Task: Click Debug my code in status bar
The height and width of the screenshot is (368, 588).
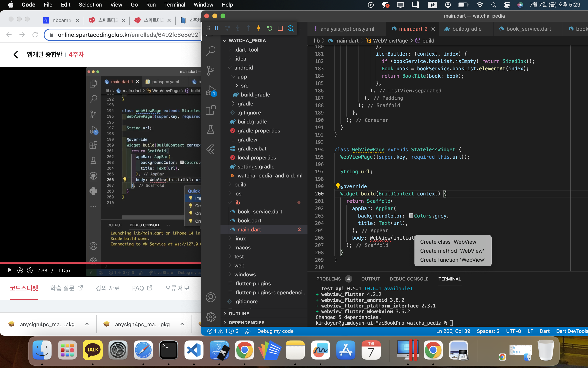Action: pyautogui.click(x=275, y=331)
